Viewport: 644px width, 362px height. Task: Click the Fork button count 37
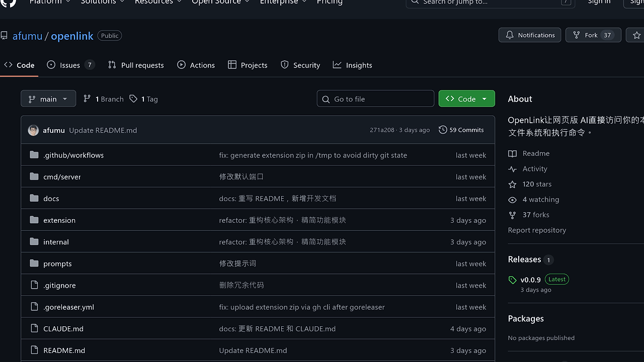point(607,35)
